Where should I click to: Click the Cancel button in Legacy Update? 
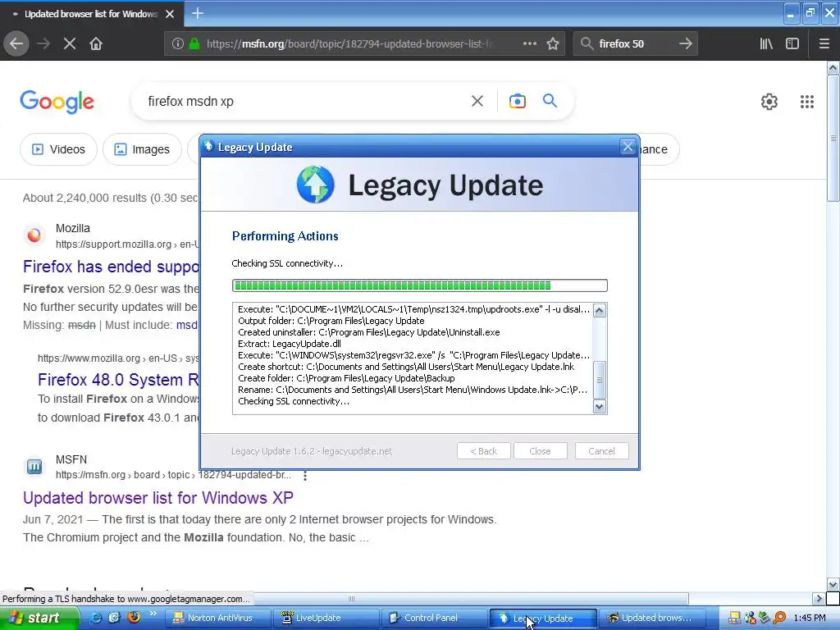(x=601, y=451)
